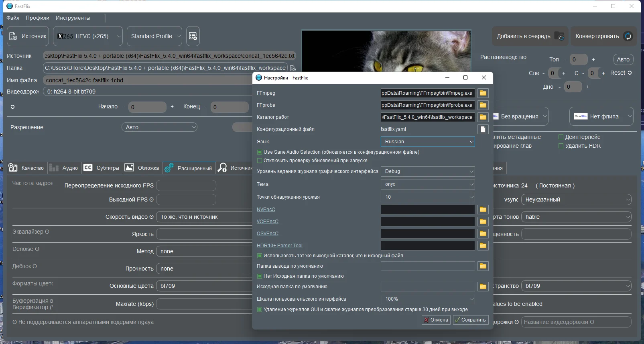
Task: Browse output folder icon next to Папка path
Action: click(x=293, y=68)
